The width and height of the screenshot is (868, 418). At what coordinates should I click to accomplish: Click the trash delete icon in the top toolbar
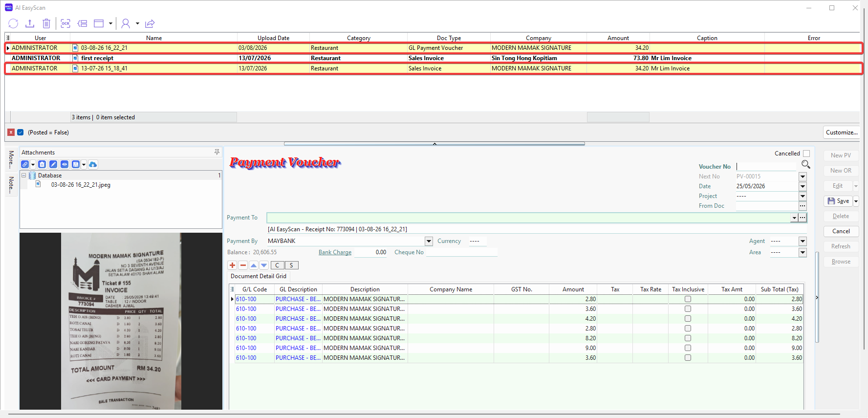pyautogui.click(x=46, y=23)
